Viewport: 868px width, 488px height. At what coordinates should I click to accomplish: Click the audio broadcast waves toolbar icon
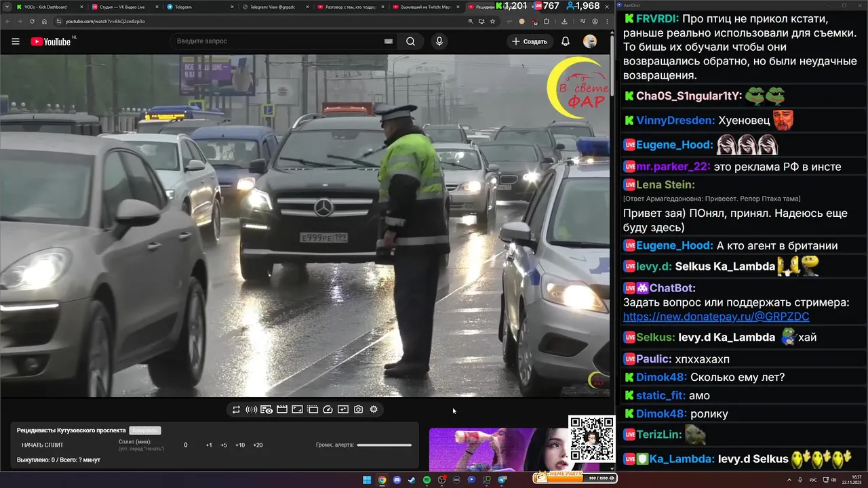tap(251, 409)
